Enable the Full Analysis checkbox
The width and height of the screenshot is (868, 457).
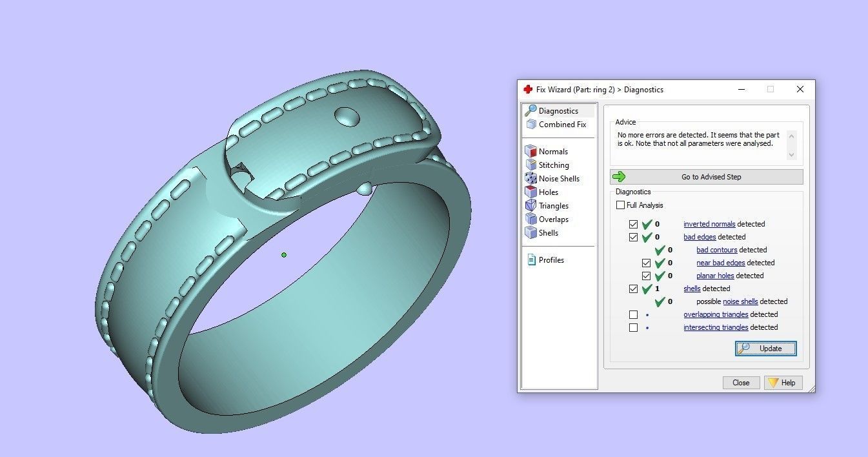pyautogui.click(x=620, y=205)
